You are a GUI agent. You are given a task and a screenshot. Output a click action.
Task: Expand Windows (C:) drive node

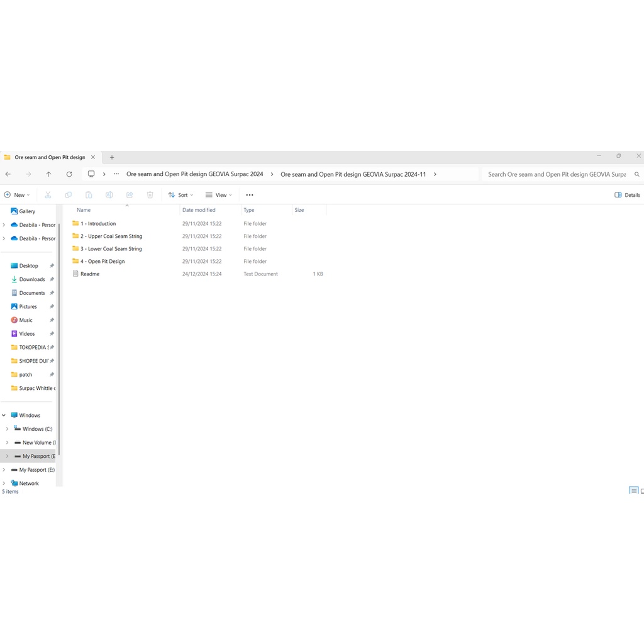[x=7, y=429]
